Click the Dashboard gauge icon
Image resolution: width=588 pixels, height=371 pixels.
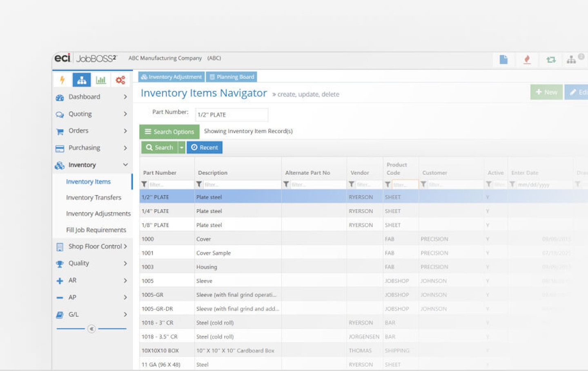[60, 98]
